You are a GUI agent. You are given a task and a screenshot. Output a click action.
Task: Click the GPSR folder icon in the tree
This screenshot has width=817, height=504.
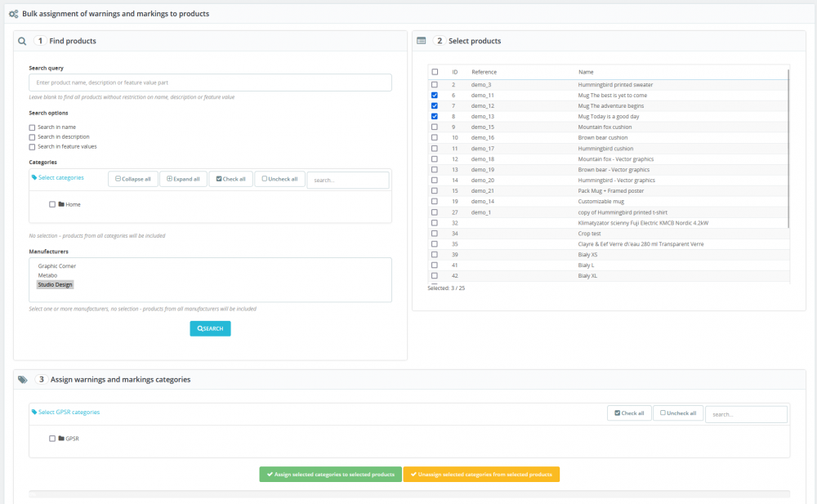tap(61, 439)
